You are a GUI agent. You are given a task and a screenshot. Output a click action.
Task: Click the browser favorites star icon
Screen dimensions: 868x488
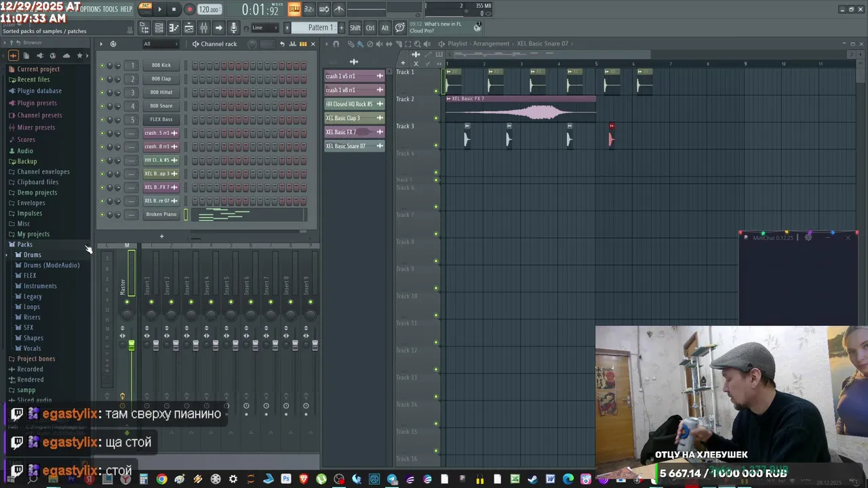click(80, 56)
